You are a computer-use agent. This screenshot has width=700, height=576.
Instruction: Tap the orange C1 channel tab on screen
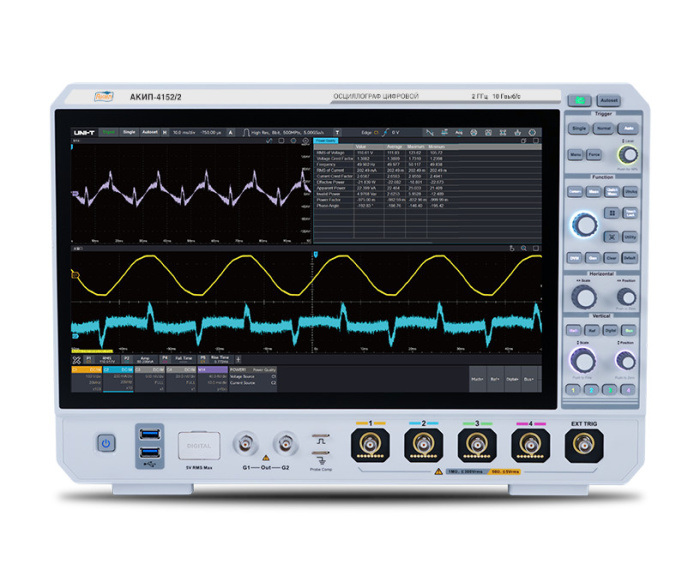[x=87, y=370]
